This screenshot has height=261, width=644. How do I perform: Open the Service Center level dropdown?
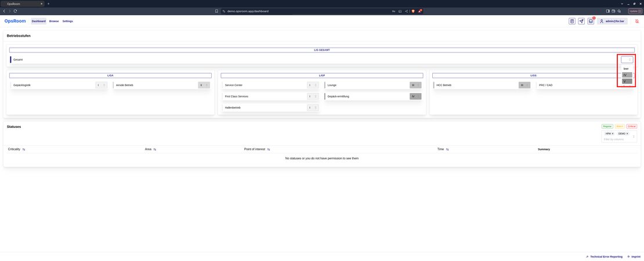pos(313,85)
